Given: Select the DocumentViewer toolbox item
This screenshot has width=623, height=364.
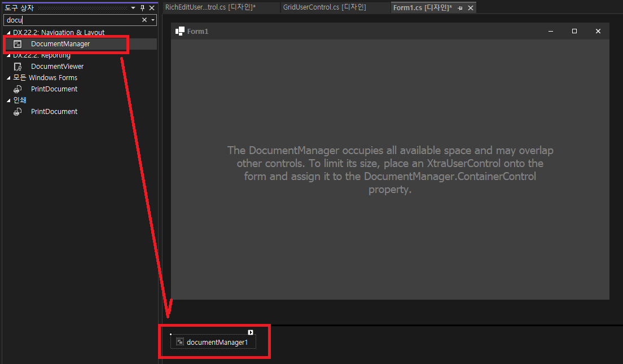Looking at the screenshot, I should point(80,67).
